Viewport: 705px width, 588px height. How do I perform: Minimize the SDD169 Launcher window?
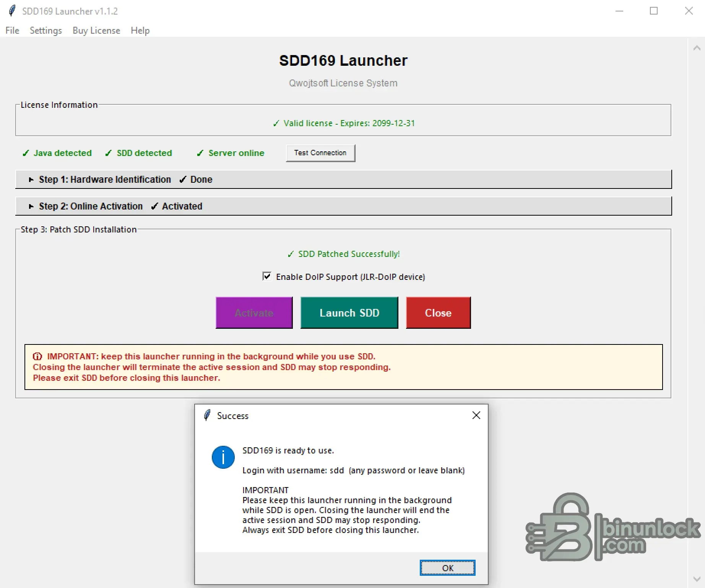click(619, 11)
